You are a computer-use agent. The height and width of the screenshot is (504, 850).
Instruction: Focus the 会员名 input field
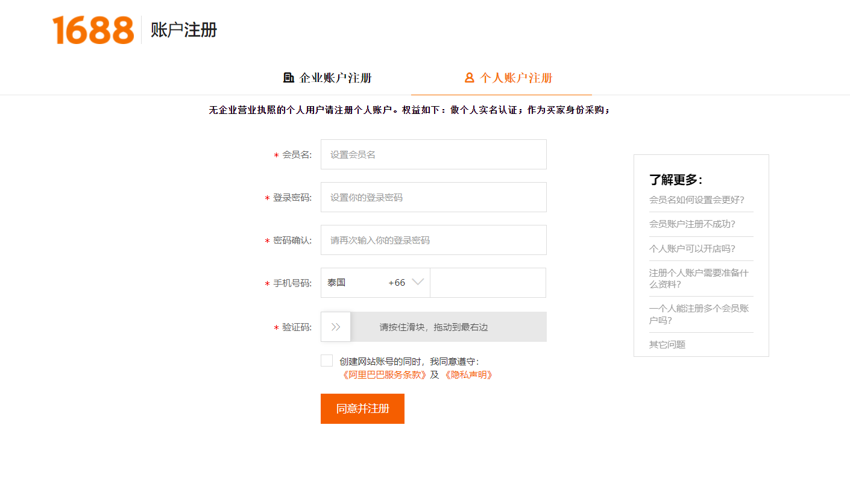(x=433, y=154)
